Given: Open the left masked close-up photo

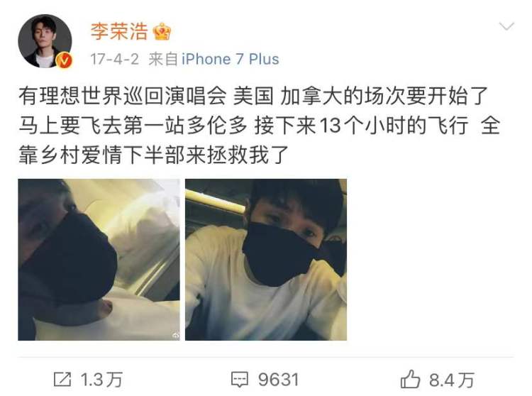Looking at the screenshot, I should [99, 260].
